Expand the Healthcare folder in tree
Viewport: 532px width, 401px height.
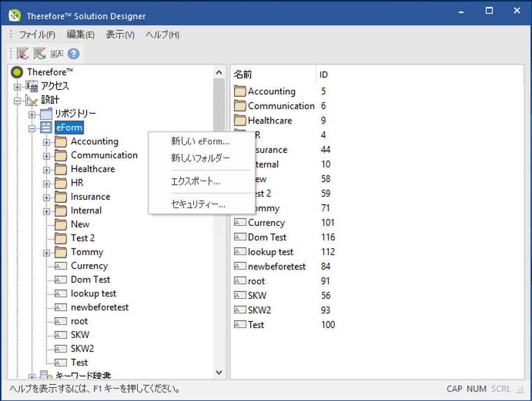[x=46, y=170]
